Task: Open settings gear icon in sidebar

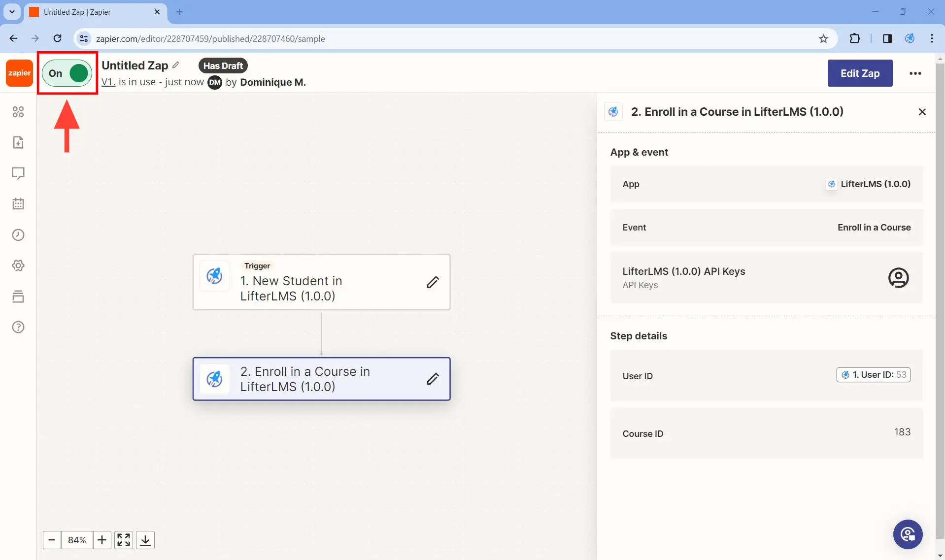Action: pyautogui.click(x=18, y=265)
